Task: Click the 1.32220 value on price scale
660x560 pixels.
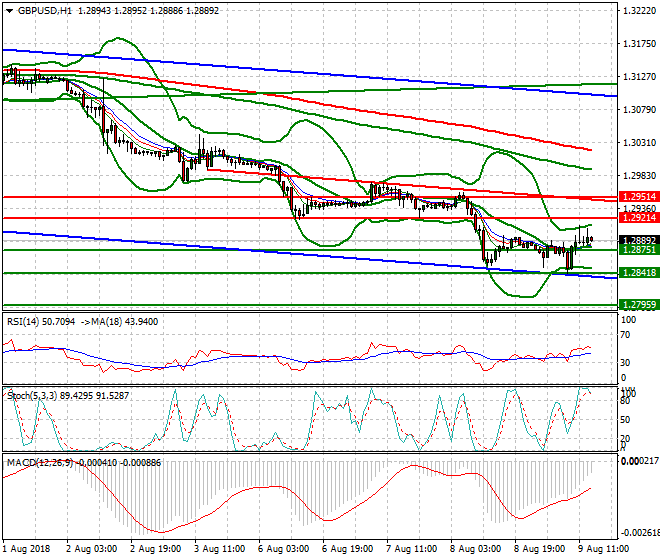Action: click(x=637, y=12)
